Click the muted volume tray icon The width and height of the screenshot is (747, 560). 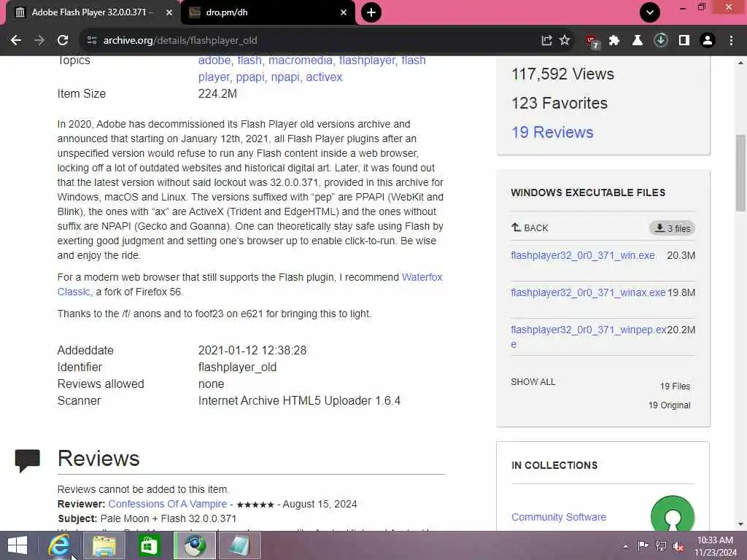pyautogui.click(x=678, y=546)
